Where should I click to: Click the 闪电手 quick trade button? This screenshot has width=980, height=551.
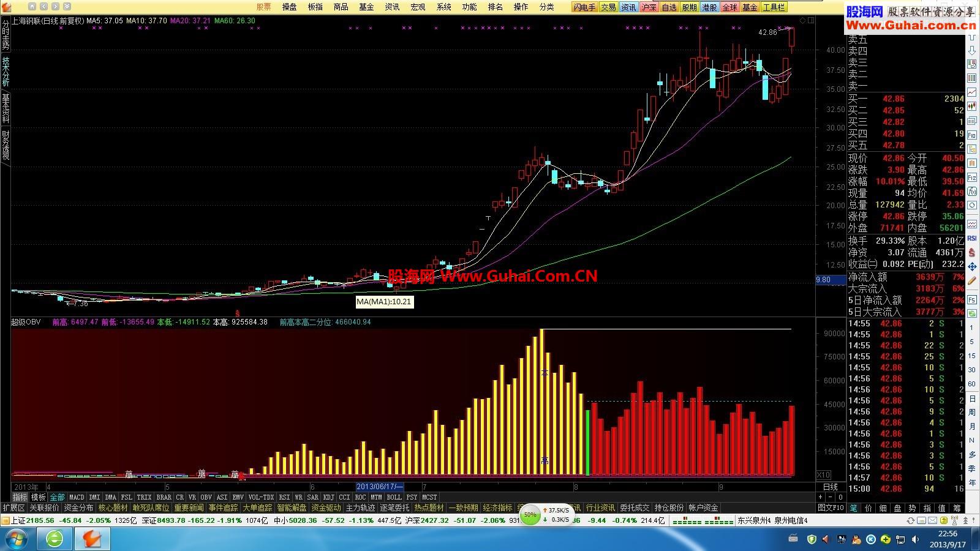(x=584, y=7)
